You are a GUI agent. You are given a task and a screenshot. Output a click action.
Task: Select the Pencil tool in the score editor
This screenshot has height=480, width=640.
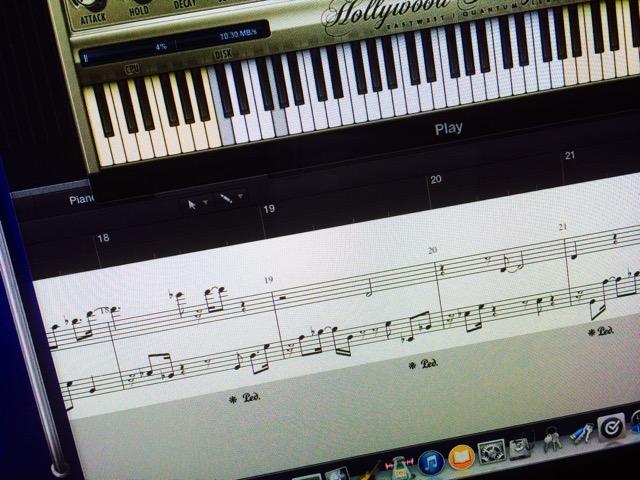(226, 198)
